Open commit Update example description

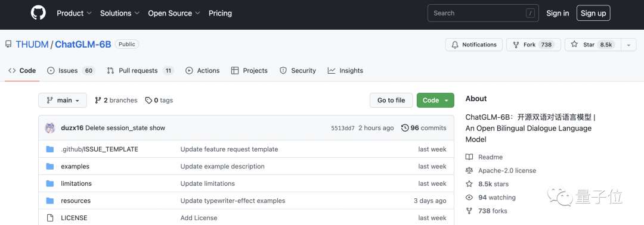point(222,167)
